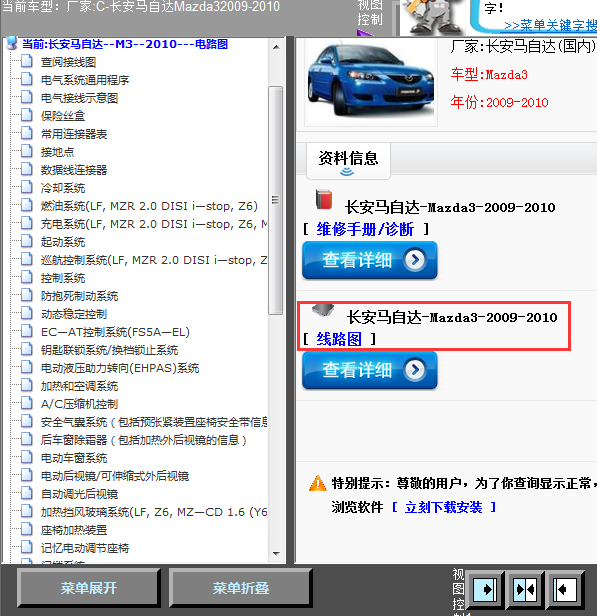Select 后车窗除霜器 tree item
Screen dimensions: 597x616
click(144, 440)
